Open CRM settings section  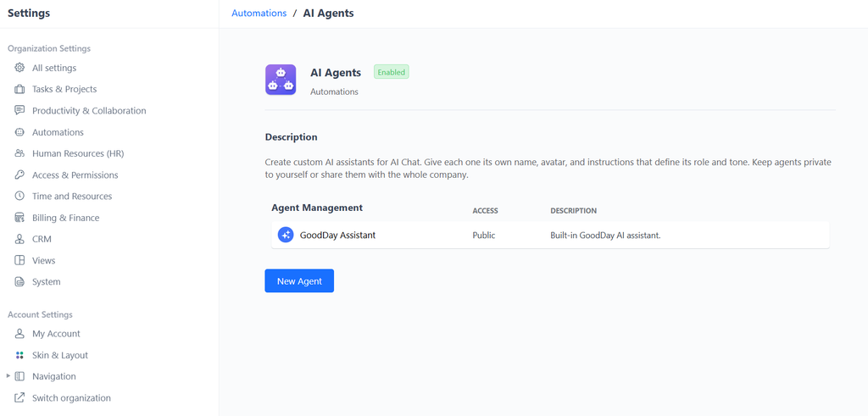(42, 239)
